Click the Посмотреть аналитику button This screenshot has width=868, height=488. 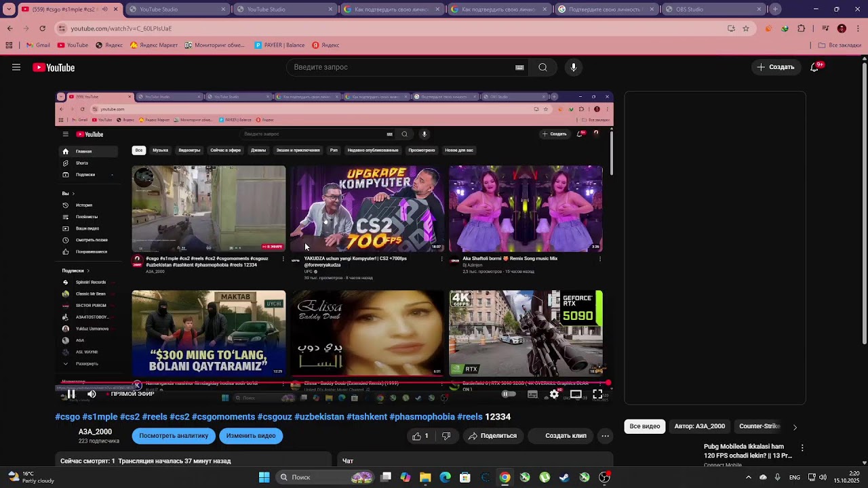174,436
